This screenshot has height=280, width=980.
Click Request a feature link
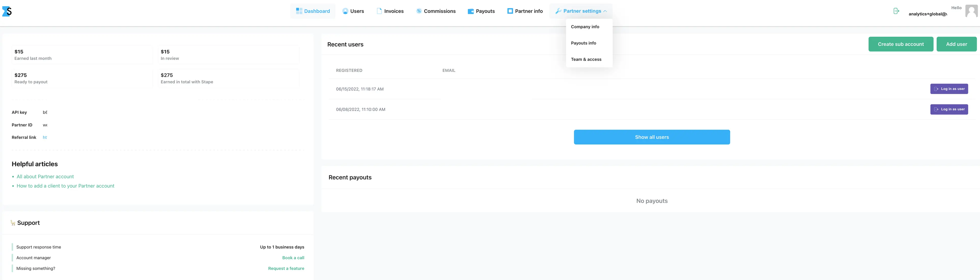[286, 269]
